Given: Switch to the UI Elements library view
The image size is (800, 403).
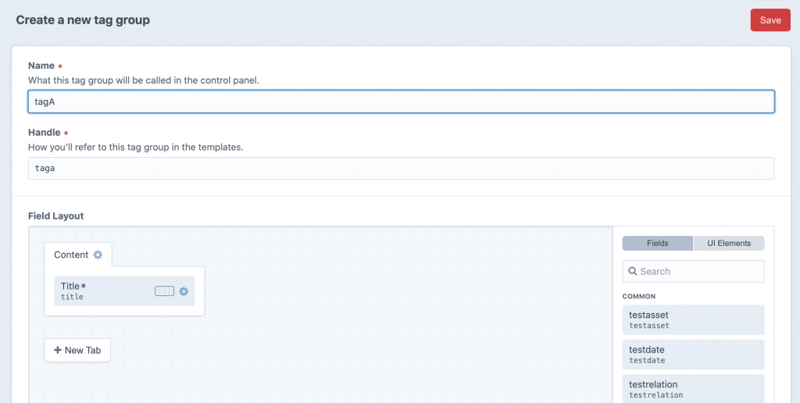Looking at the screenshot, I should pos(729,243).
